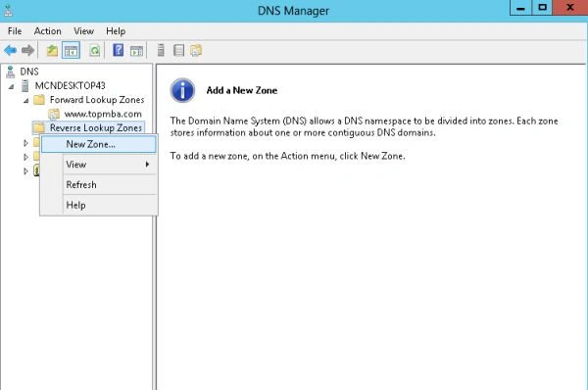Select Help in the context menu
The image size is (588, 390).
coord(99,205)
